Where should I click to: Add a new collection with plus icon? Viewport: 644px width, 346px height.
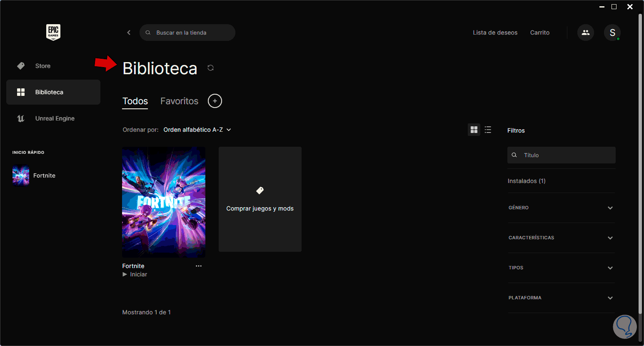tap(215, 101)
